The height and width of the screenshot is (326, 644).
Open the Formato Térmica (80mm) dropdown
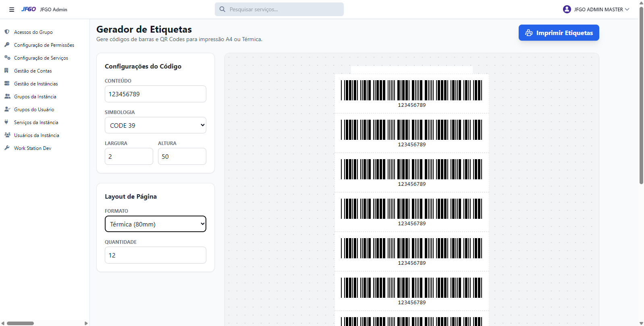pyautogui.click(x=155, y=224)
